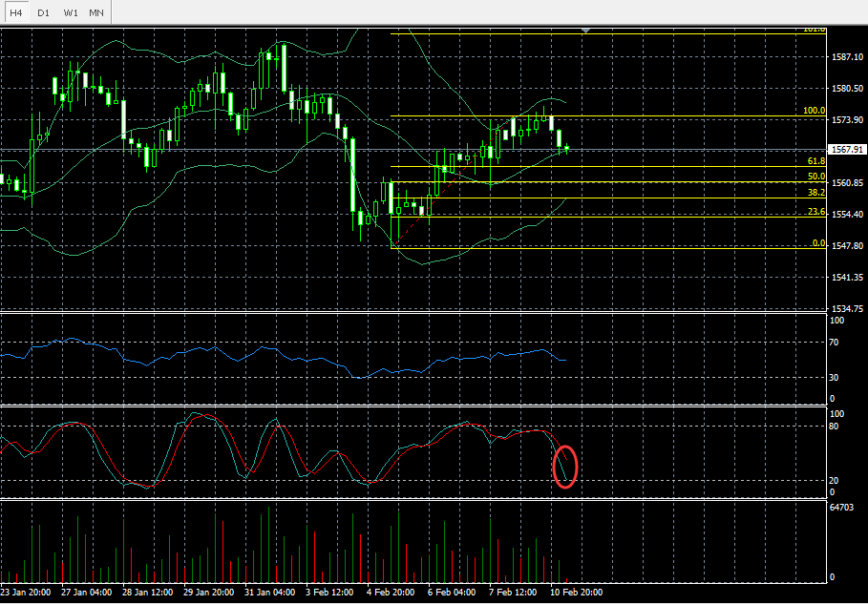Click the Fibonacci 23.6 level label
The width and height of the screenshot is (868, 604).
(x=816, y=211)
